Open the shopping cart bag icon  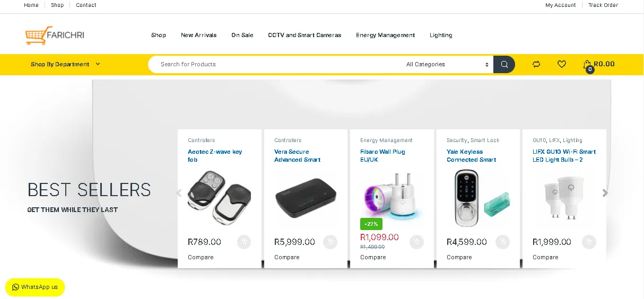pos(587,65)
